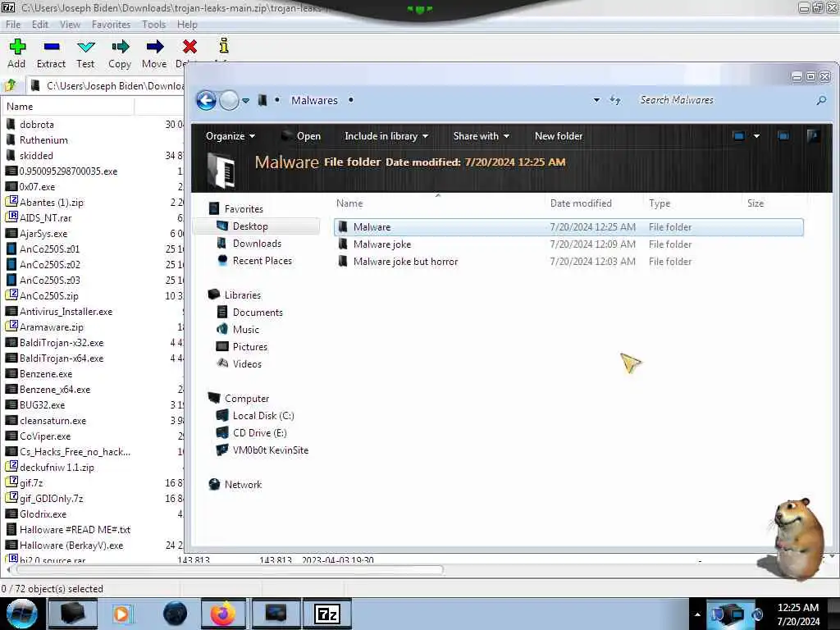Open the Edit menu in 7-Zip
This screenshot has width=840, height=630.
[x=40, y=25]
